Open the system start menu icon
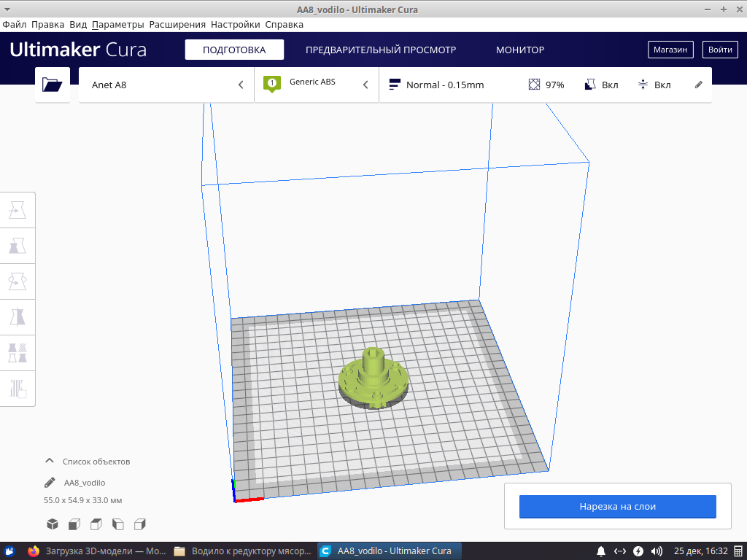 9,551
